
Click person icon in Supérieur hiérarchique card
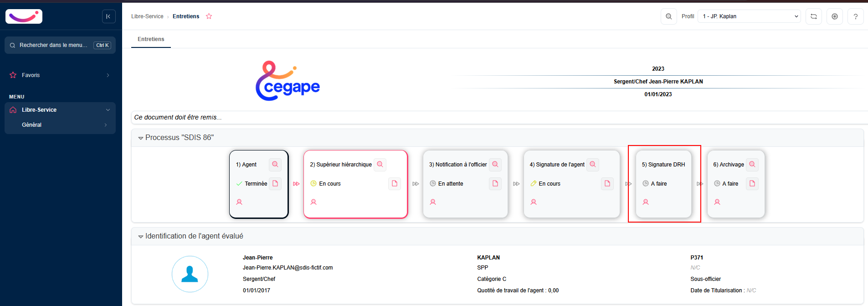tap(313, 202)
